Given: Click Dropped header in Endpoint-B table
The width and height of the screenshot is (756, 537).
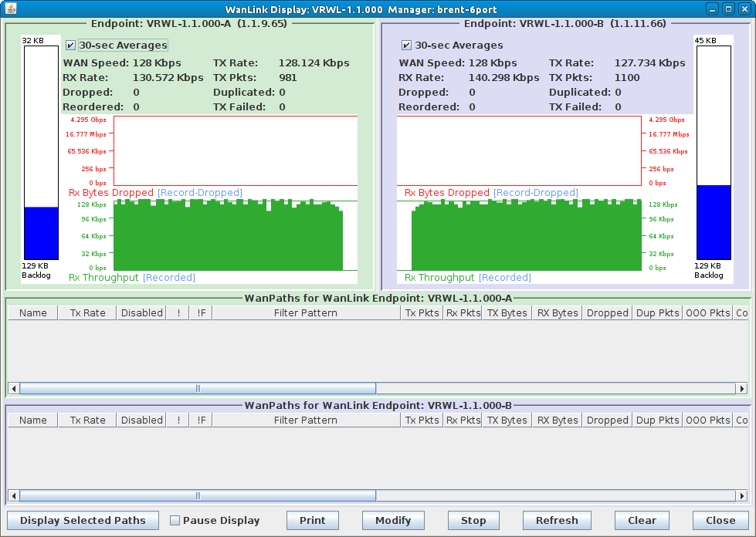Looking at the screenshot, I should tap(608, 420).
